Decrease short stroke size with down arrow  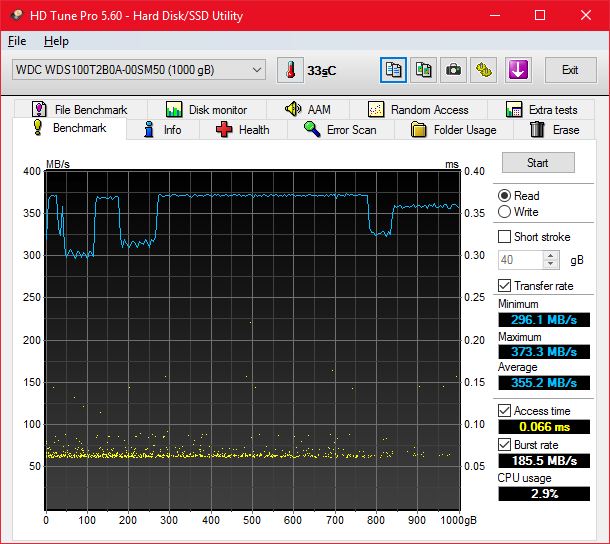pyautogui.click(x=550, y=264)
